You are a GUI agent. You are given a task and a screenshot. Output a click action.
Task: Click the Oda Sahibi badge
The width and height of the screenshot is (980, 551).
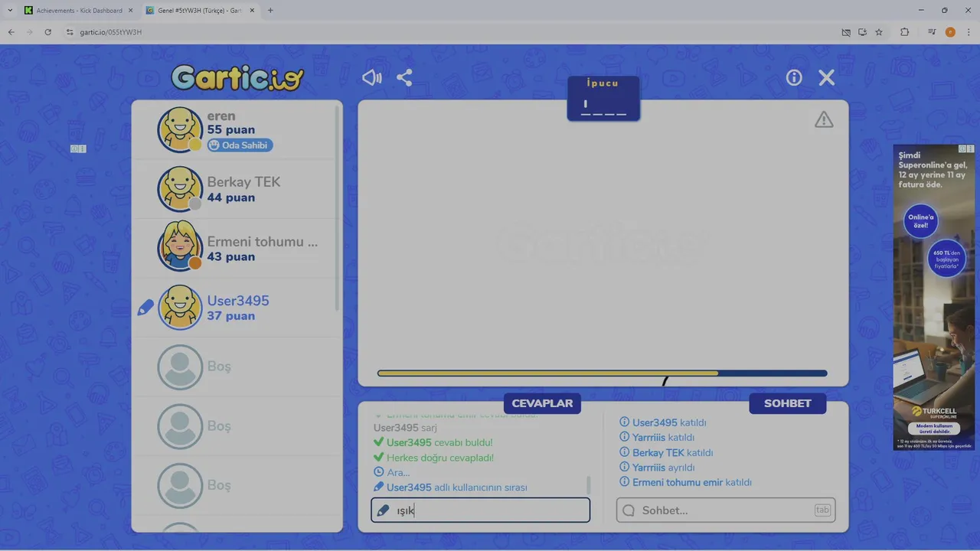240,145
